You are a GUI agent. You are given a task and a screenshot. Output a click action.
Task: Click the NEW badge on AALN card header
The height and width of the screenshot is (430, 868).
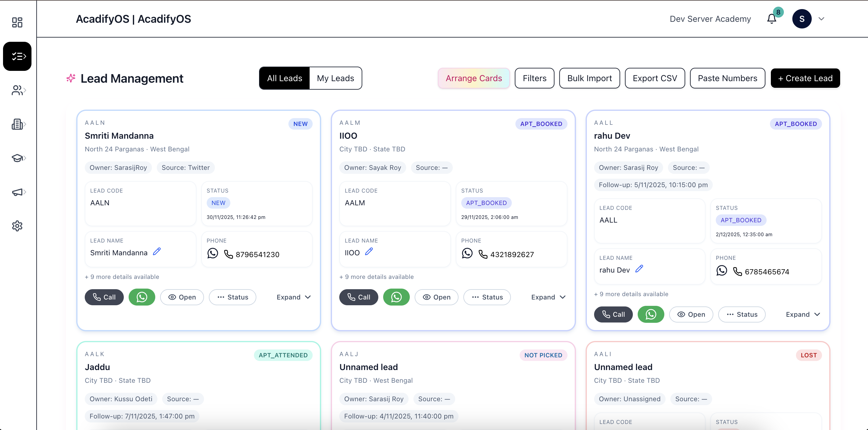click(300, 124)
